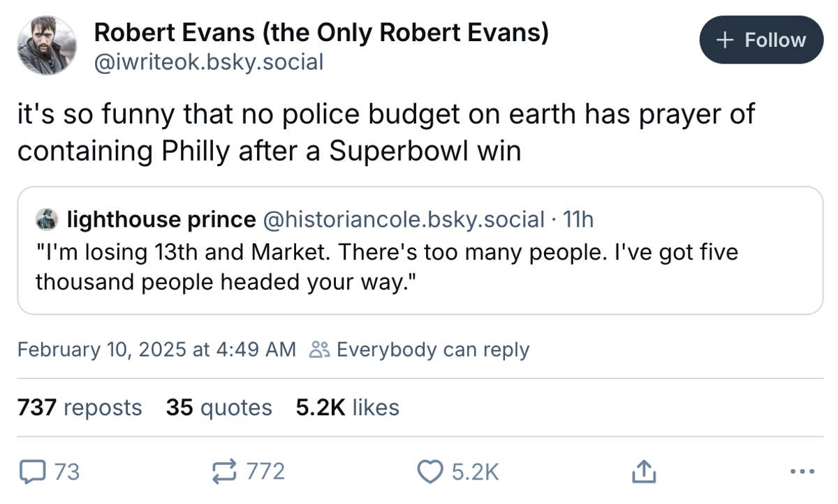
Task: Like the post with the heart icon
Action: [431, 471]
